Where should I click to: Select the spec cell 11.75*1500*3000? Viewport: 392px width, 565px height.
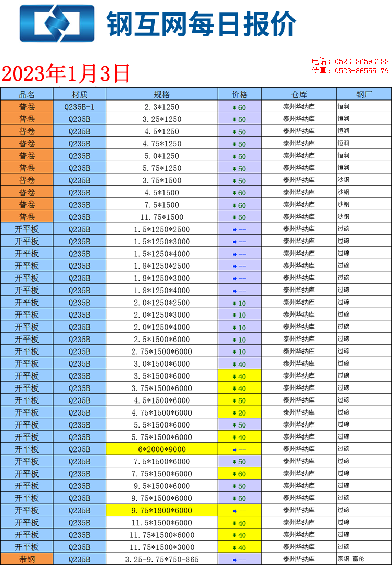(x=162, y=547)
